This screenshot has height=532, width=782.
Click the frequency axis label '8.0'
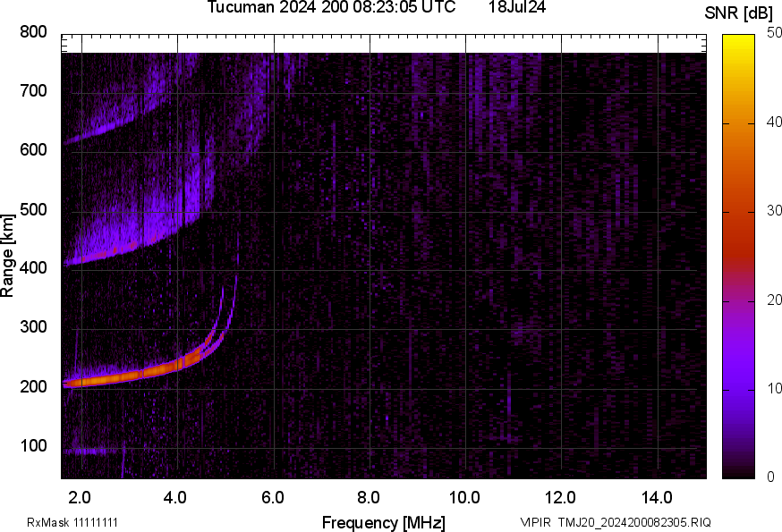click(368, 497)
